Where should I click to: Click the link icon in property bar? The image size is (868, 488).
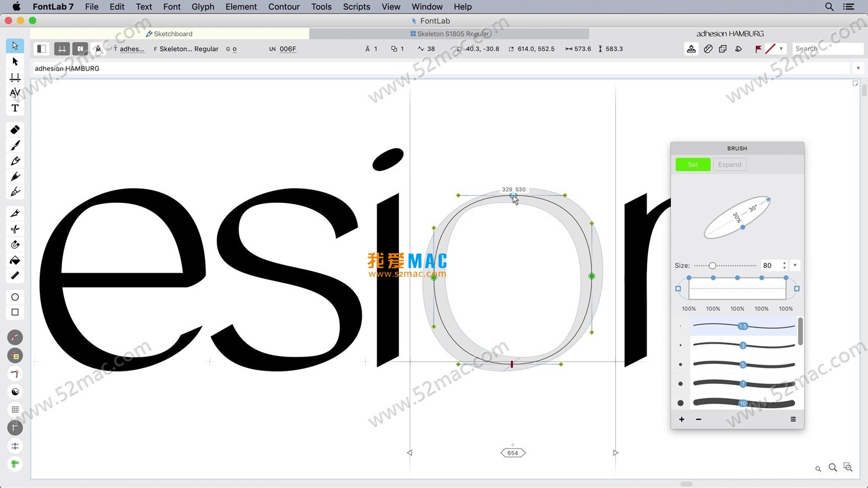point(708,49)
